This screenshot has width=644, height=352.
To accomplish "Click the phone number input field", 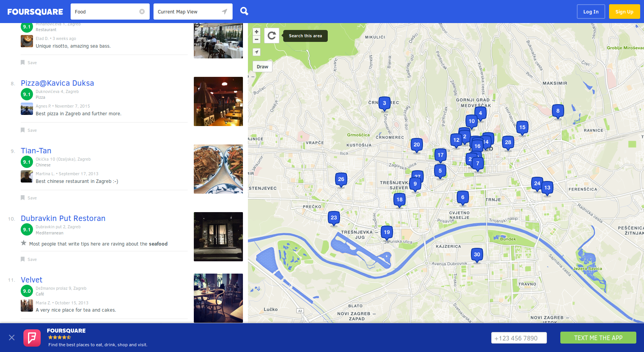I will point(519,338).
